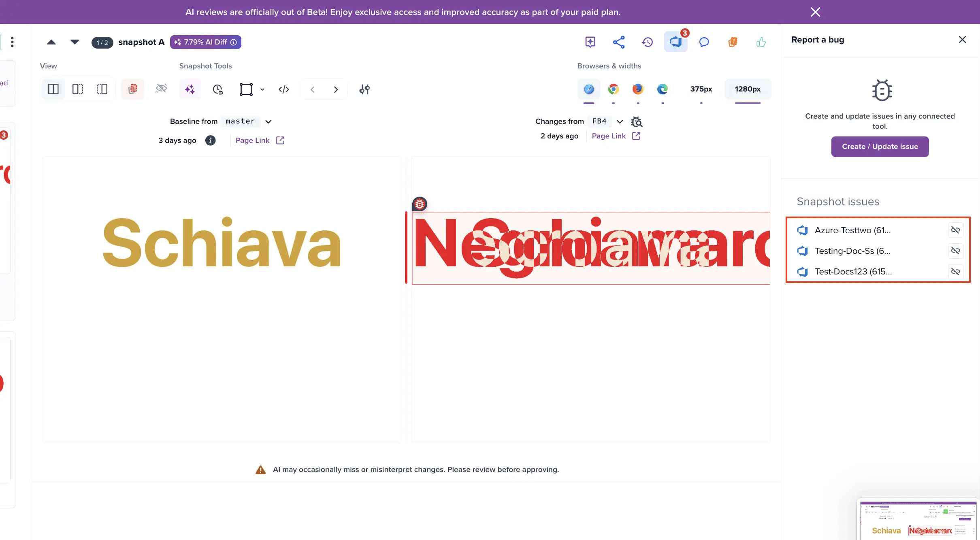This screenshot has width=980, height=540.
Task: Open the DOM code view icon
Action: [x=284, y=89]
